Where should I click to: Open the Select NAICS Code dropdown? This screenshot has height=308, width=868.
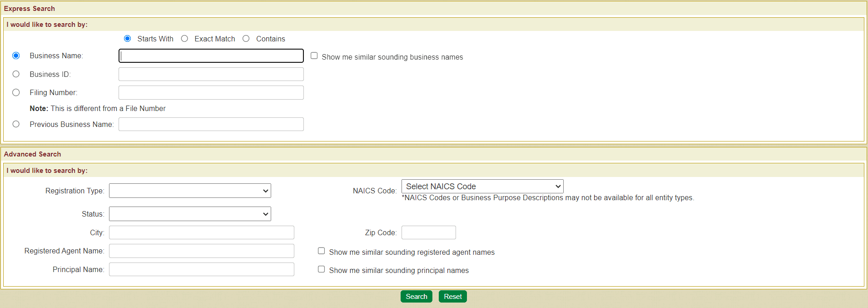(x=482, y=187)
